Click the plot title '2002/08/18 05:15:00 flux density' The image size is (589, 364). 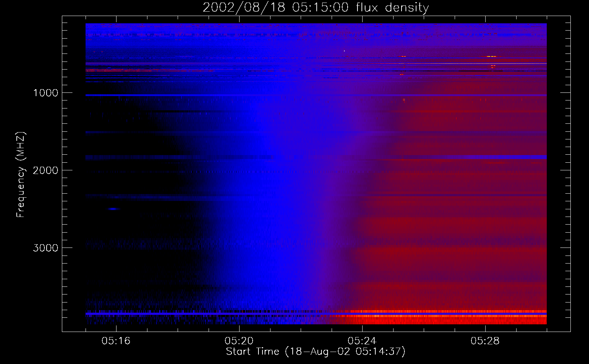(316, 8)
